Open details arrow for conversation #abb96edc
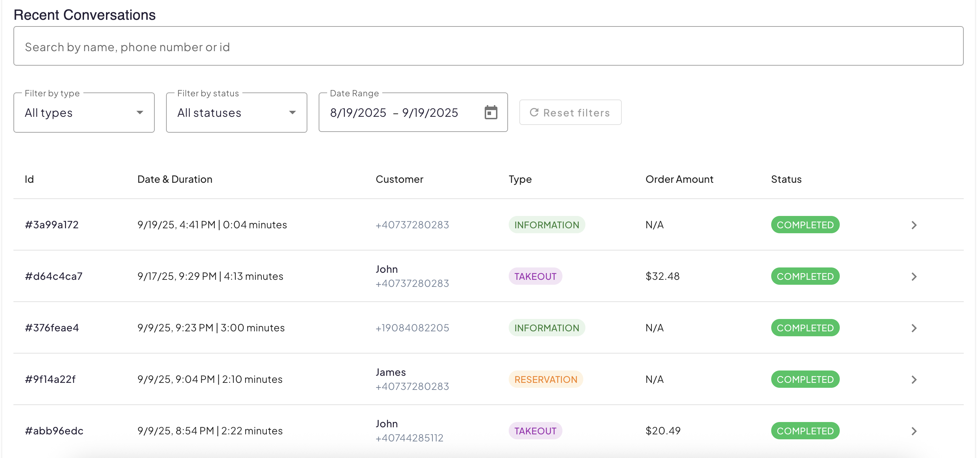The height and width of the screenshot is (458, 980). (x=914, y=431)
